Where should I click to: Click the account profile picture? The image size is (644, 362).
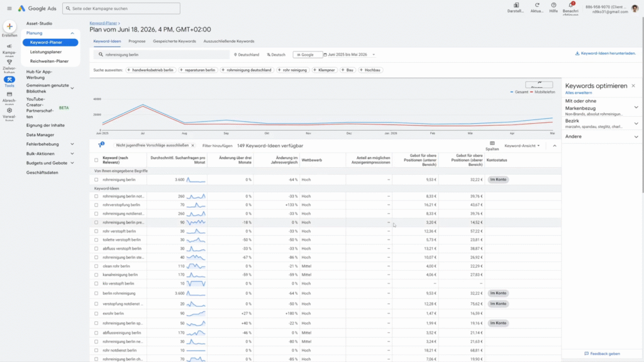tap(635, 9)
